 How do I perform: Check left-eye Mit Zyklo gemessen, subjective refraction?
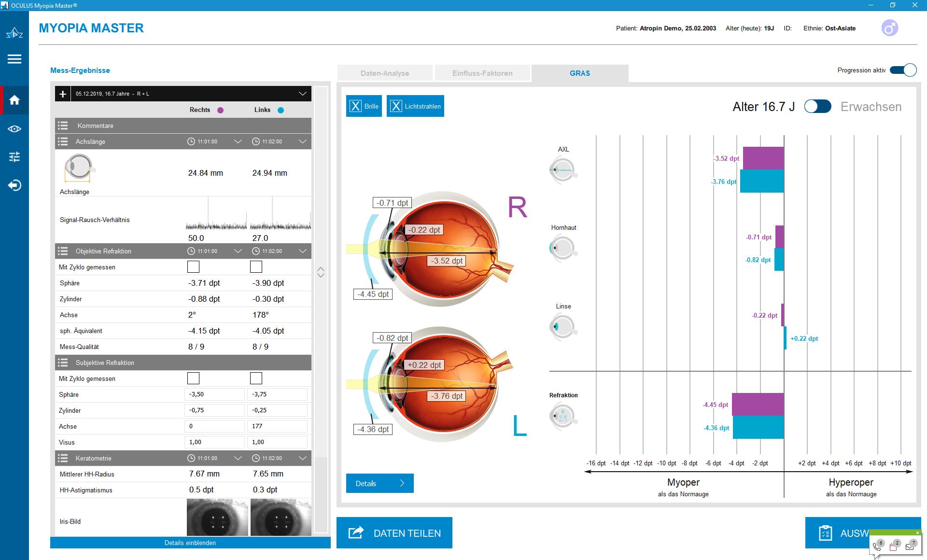click(256, 378)
